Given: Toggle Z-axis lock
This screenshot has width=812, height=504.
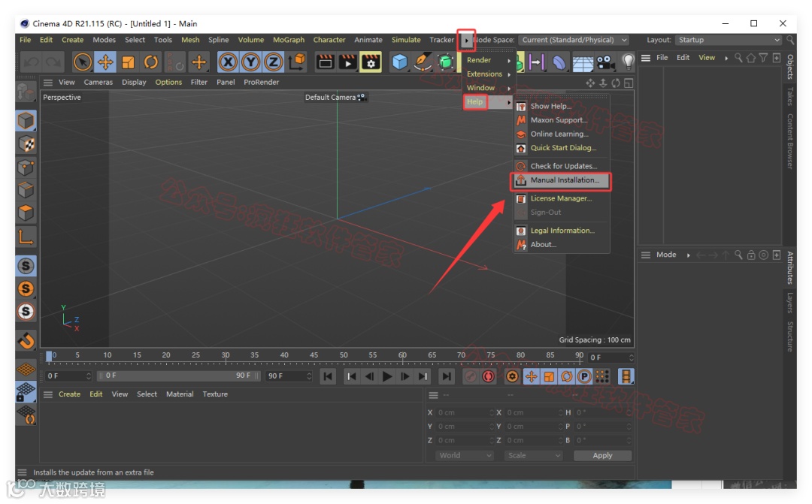Looking at the screenshot, I should (274, 62).
